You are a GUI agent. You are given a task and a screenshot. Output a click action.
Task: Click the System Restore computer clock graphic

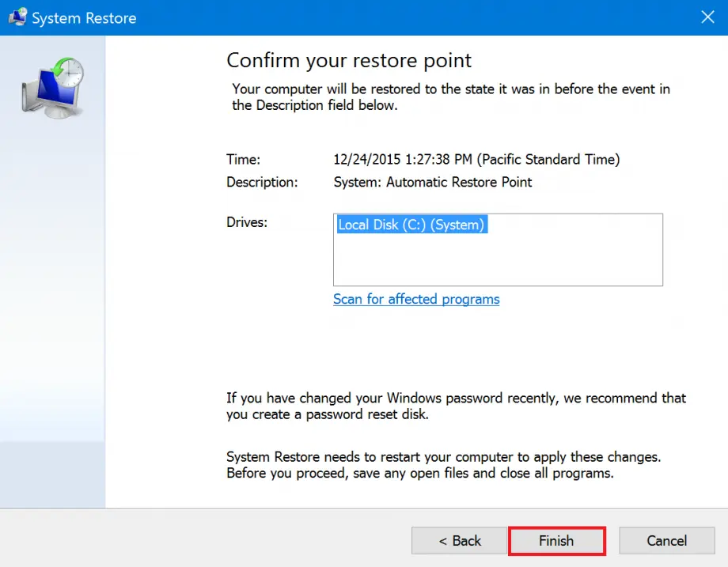coord(52,88)
